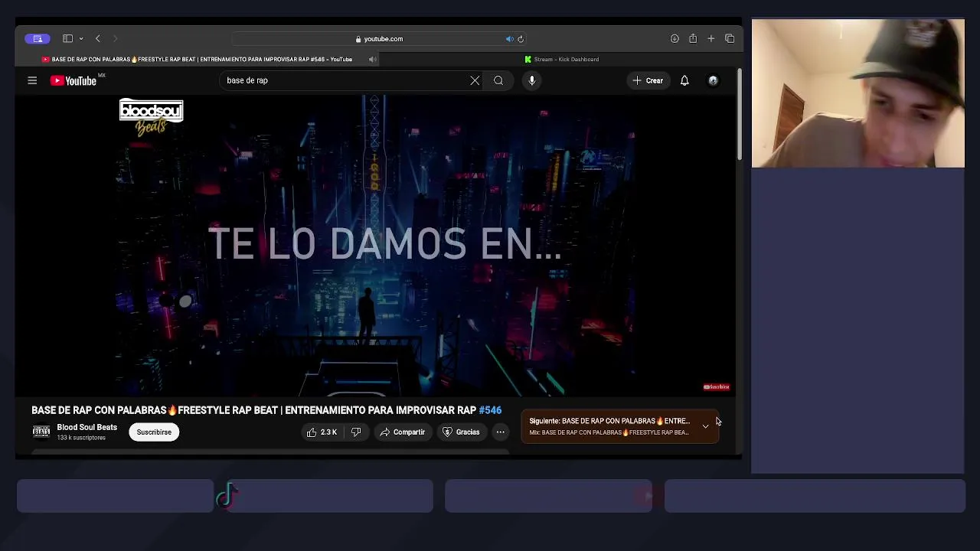Open the notifications bell
This screenshot has height=551, width=980.
point(684,80)
